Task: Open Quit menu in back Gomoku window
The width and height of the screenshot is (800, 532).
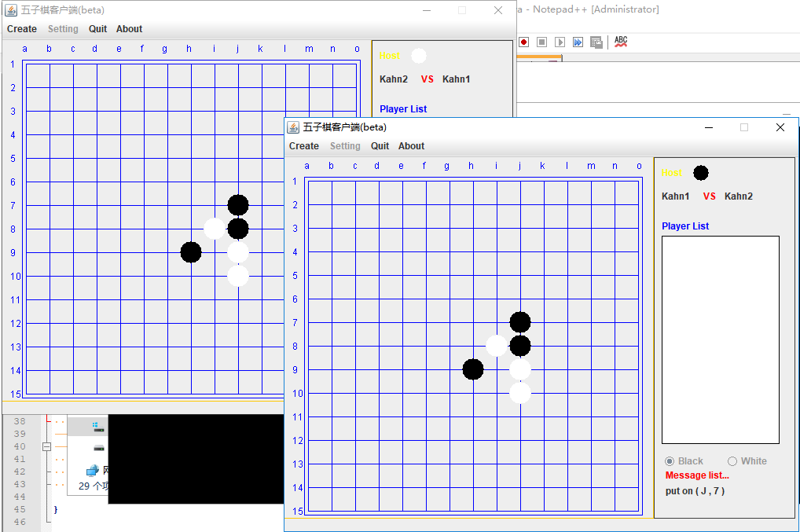Action: pyautogui.click(x=97, y=29)
